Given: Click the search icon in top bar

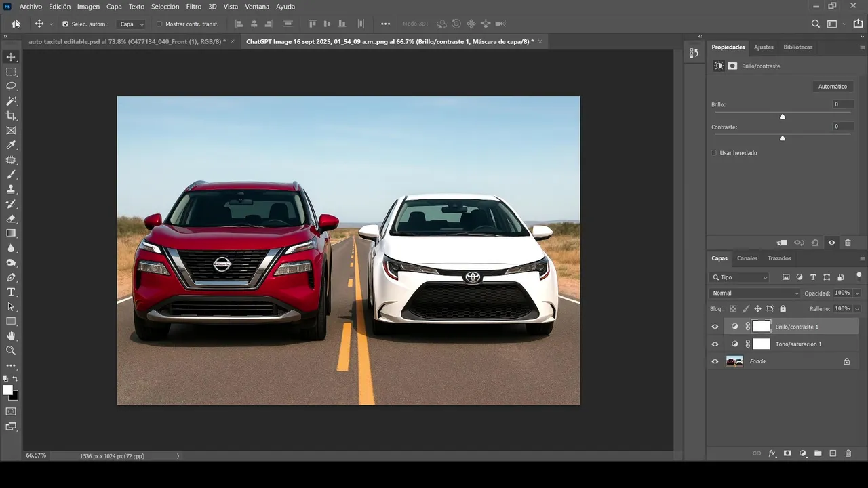Looking at the screenshot, I should (x=816, y=24).
